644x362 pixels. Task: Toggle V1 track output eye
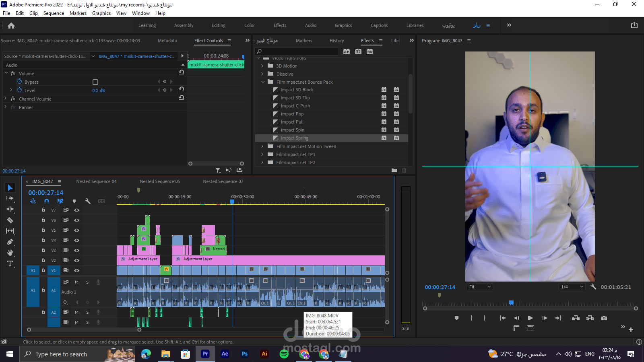click(x=76, y=270)
